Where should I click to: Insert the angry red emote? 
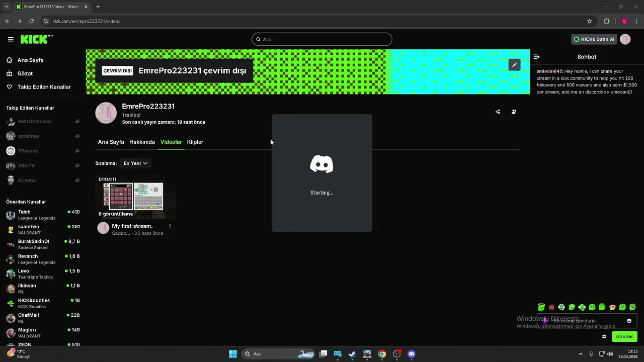tap(551, 307)
